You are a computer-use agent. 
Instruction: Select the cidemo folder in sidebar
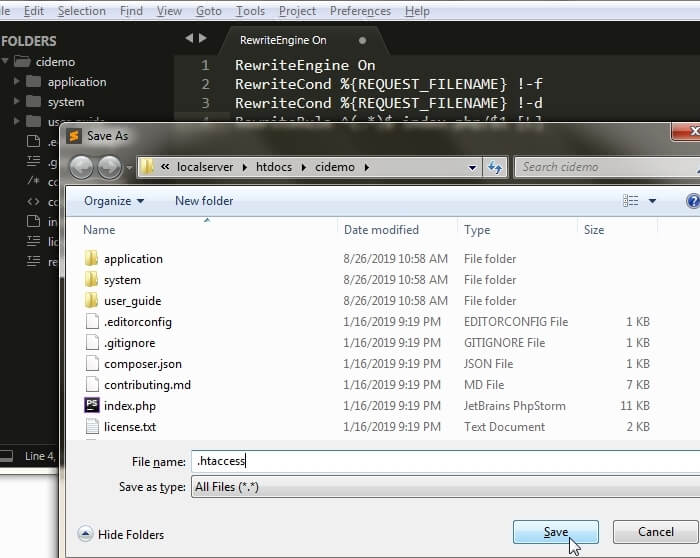point(55,62)
